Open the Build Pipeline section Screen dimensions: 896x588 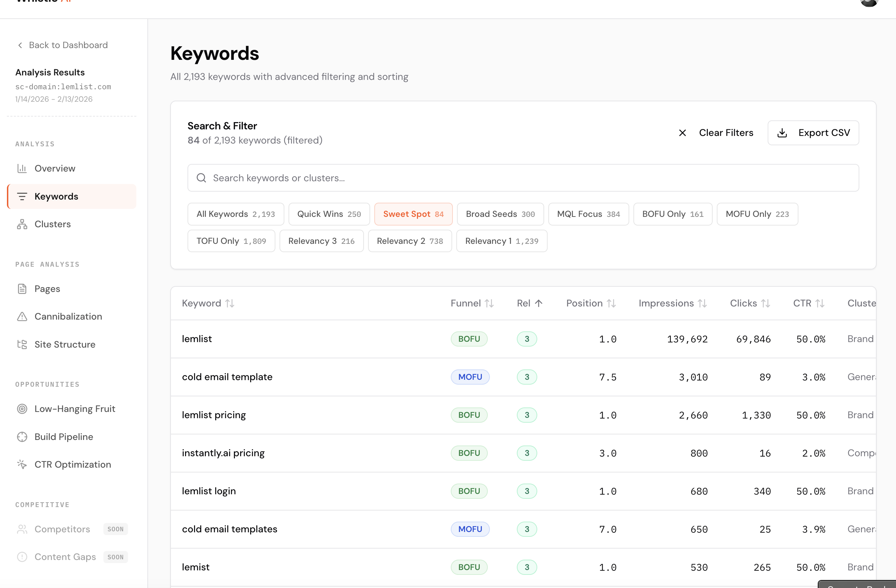[x=22, y=436]
